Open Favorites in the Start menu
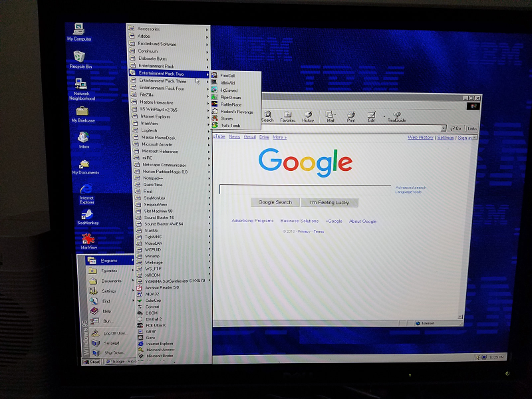532x399 pixels. click(110, 271)
